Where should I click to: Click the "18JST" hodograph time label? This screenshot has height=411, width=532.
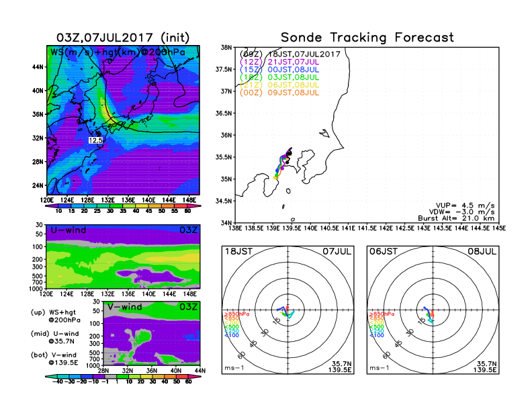[238, 252]
